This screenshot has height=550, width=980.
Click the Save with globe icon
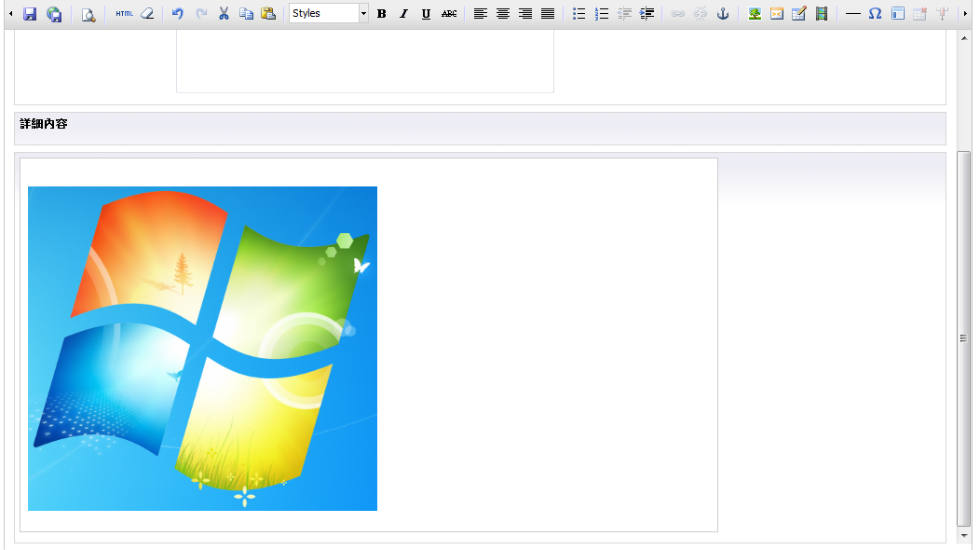point(54,14)
